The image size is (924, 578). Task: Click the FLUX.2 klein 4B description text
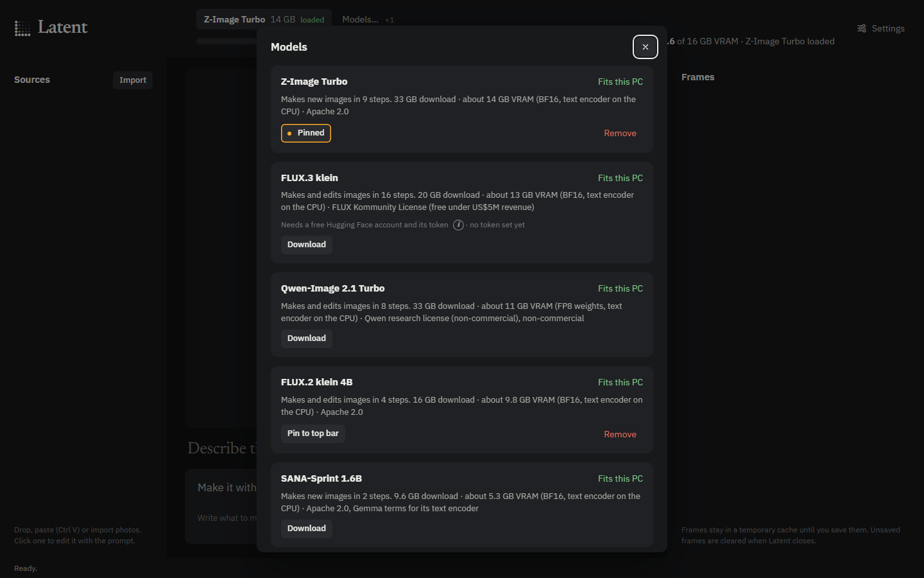[461, 406]
